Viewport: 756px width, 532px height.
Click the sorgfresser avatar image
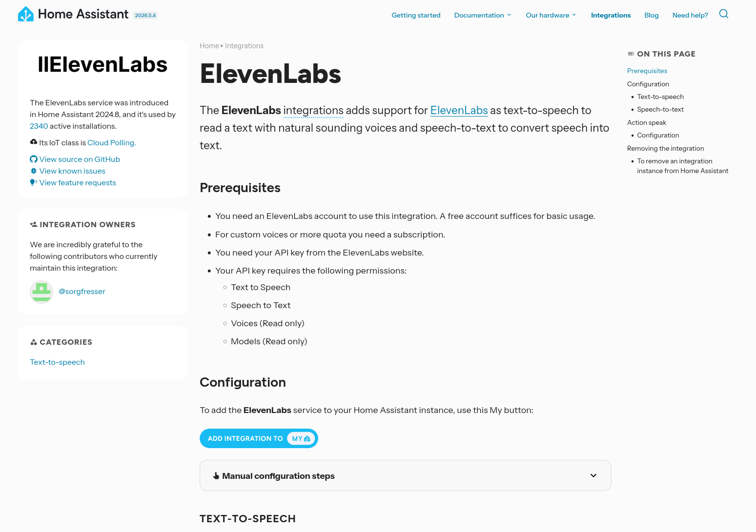click(x=41, y=292)
